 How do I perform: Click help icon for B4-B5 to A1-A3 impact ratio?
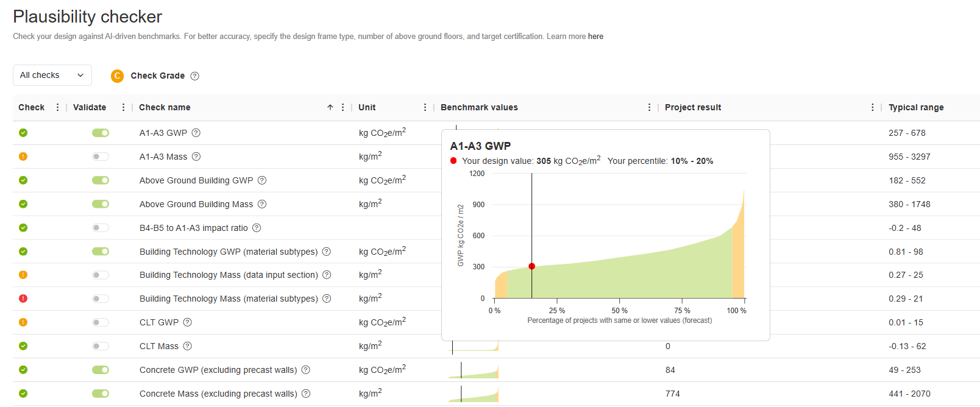(x=257, y=228)
